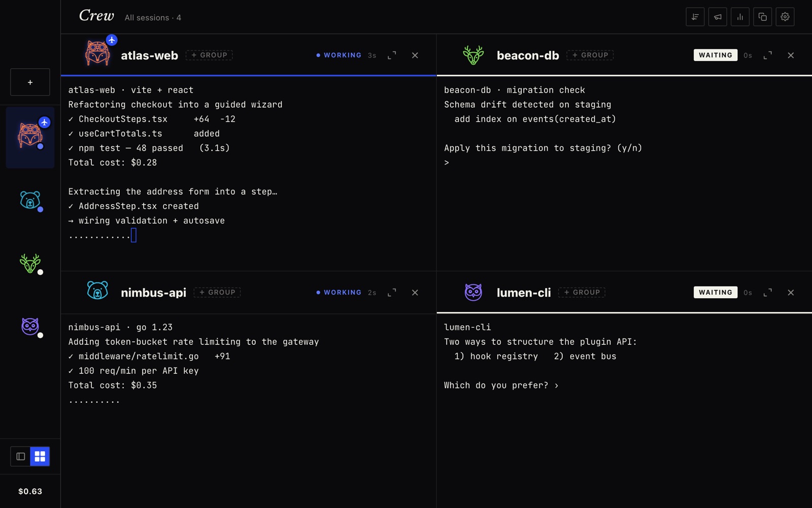Expand the atlas-web panel to fullscreen
812x508 pixels.
392,55
